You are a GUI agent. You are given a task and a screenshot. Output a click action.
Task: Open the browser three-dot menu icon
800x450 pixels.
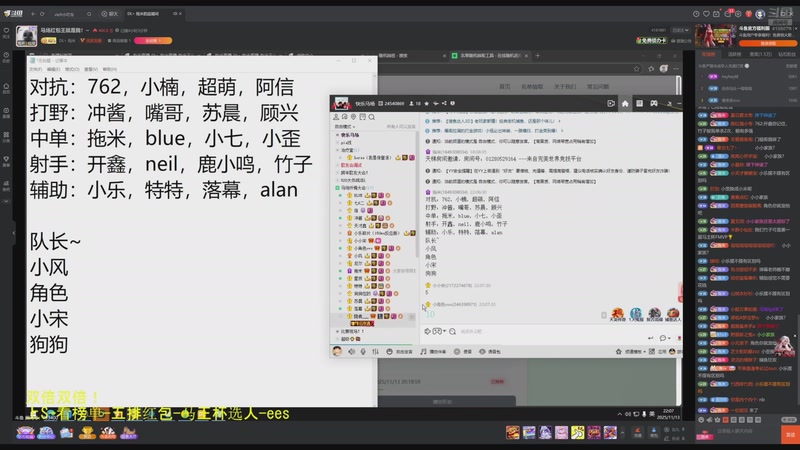pos(677,69)
